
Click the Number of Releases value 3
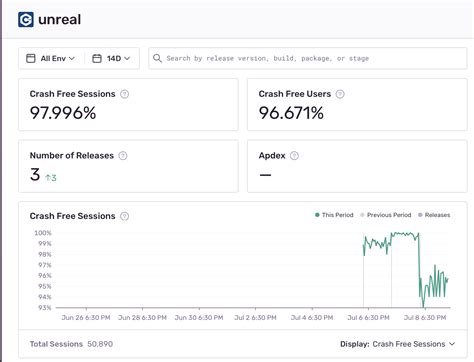35,174
